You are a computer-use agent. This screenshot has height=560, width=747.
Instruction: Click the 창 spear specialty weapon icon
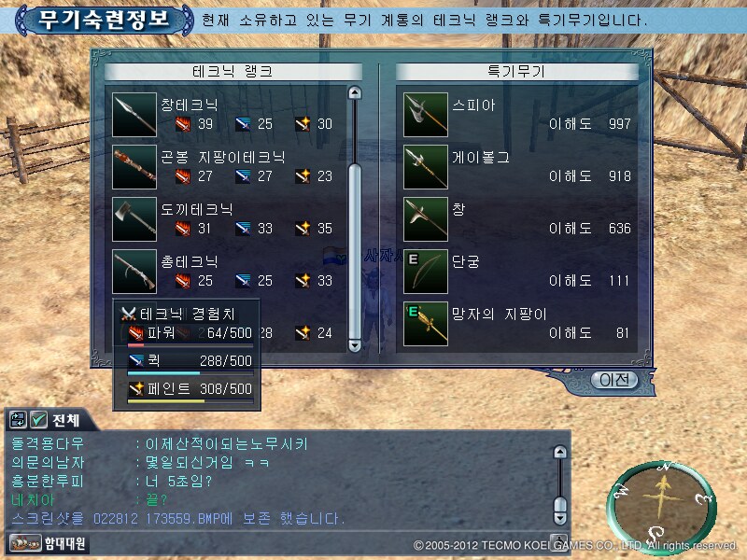click(x=426, y=219)
